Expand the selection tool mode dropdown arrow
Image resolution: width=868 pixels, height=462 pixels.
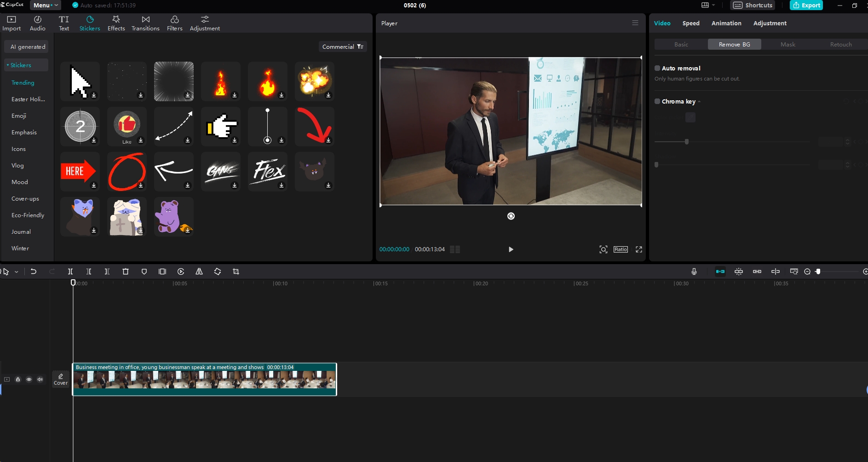point(17,272)
